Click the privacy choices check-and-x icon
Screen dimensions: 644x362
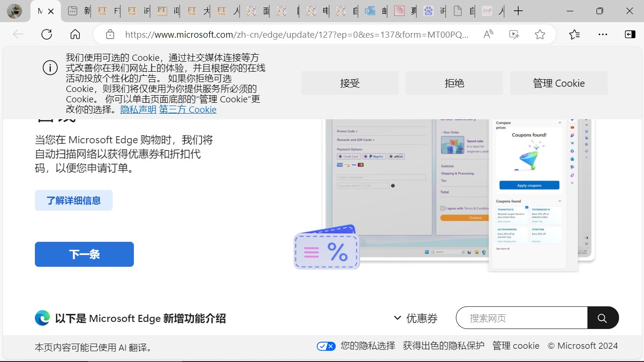326,346
